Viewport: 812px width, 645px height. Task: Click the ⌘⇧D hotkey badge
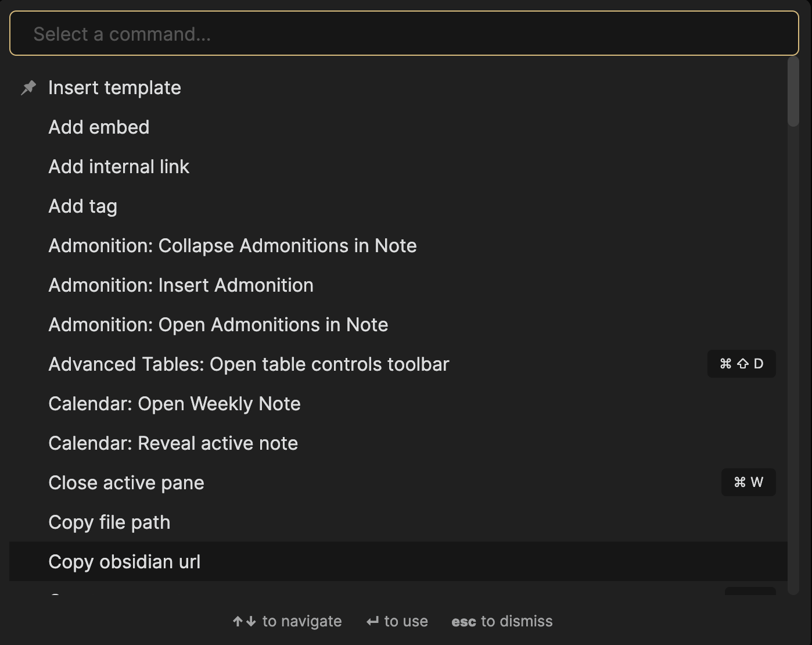(741, 364)
